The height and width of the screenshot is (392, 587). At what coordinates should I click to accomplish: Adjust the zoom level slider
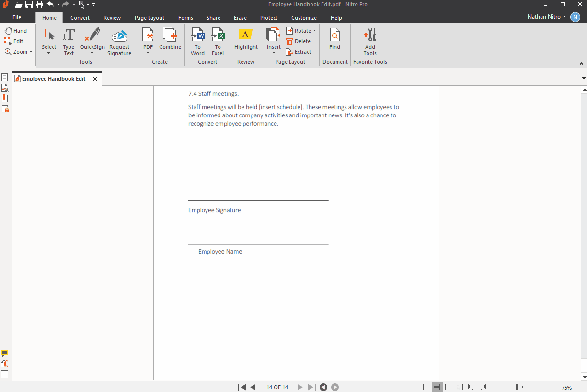tap(517, 387)
